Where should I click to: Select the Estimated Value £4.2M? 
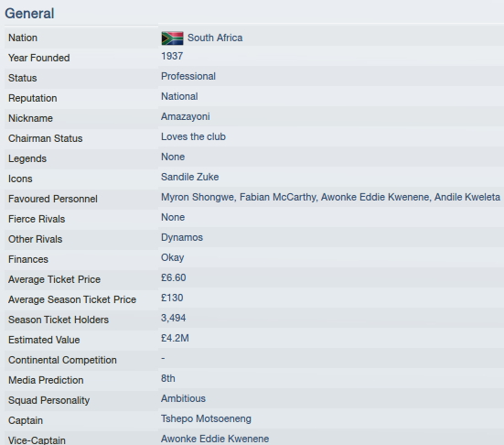pyautogui.click(x=175, y=338)
